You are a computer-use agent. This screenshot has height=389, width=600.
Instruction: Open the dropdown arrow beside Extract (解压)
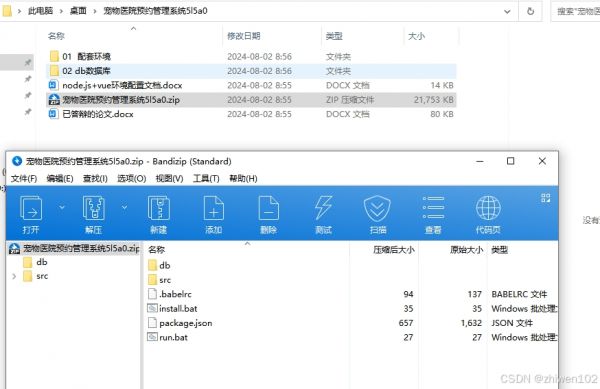click(124, 207)
